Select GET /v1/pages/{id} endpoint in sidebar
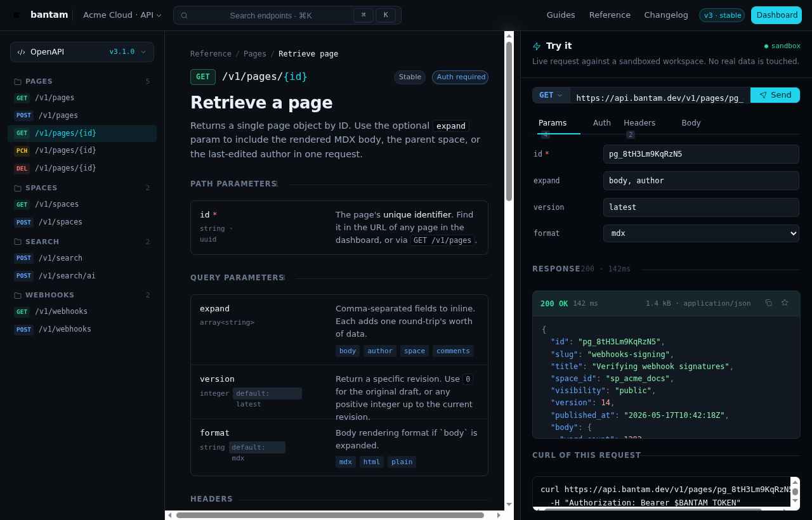The image size is (812, 520). click(x=82, y=133)
